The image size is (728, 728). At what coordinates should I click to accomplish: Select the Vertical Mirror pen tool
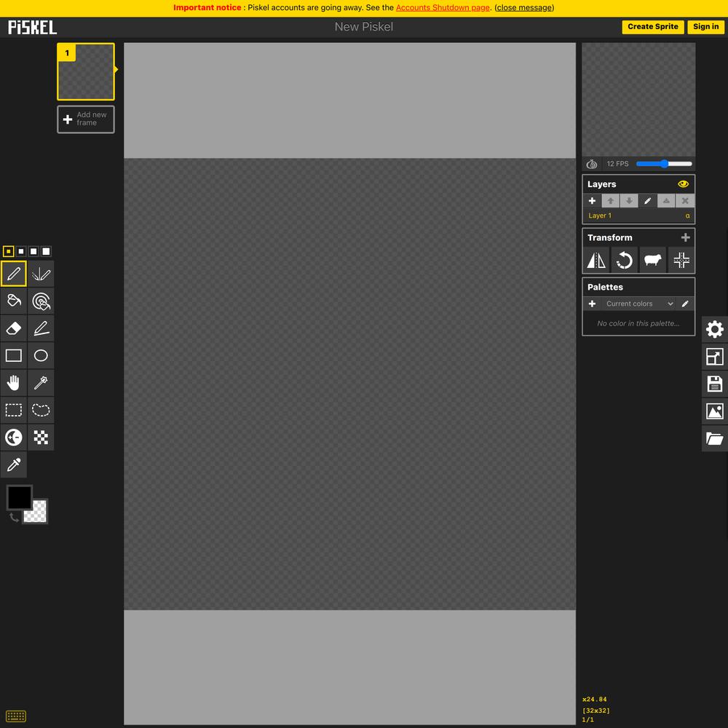tap(41, 274)
